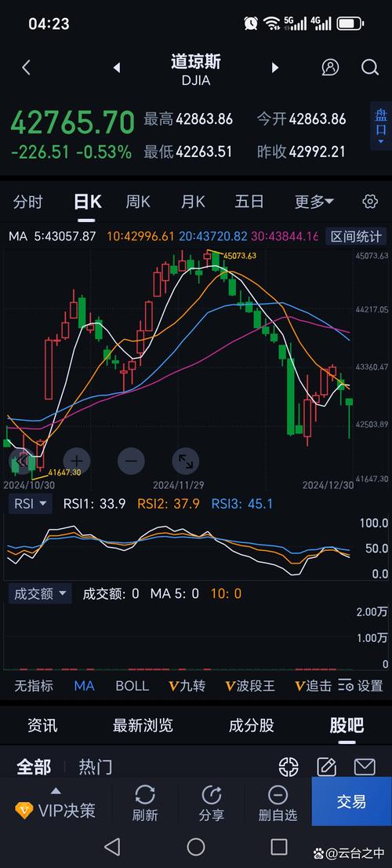Open the 最新浏览 tab
The image size is (392, 868).
143,725
